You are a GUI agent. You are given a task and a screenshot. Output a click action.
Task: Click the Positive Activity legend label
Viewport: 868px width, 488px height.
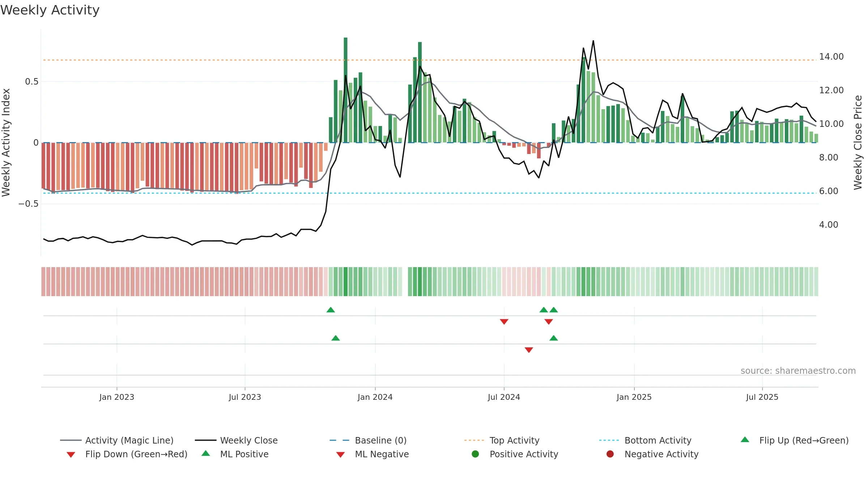(x=524, y=454)
